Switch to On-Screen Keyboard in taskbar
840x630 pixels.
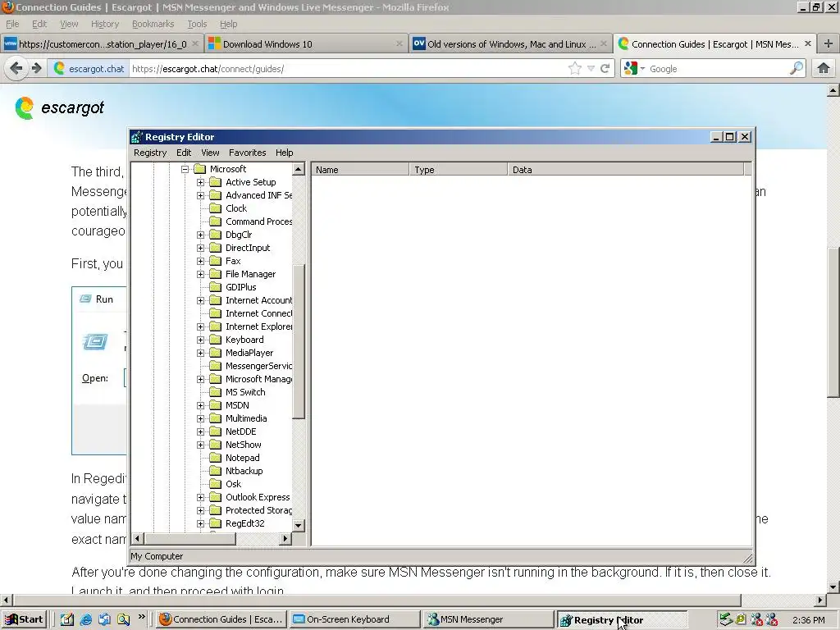pyautogui.click(x=354, y=619)
